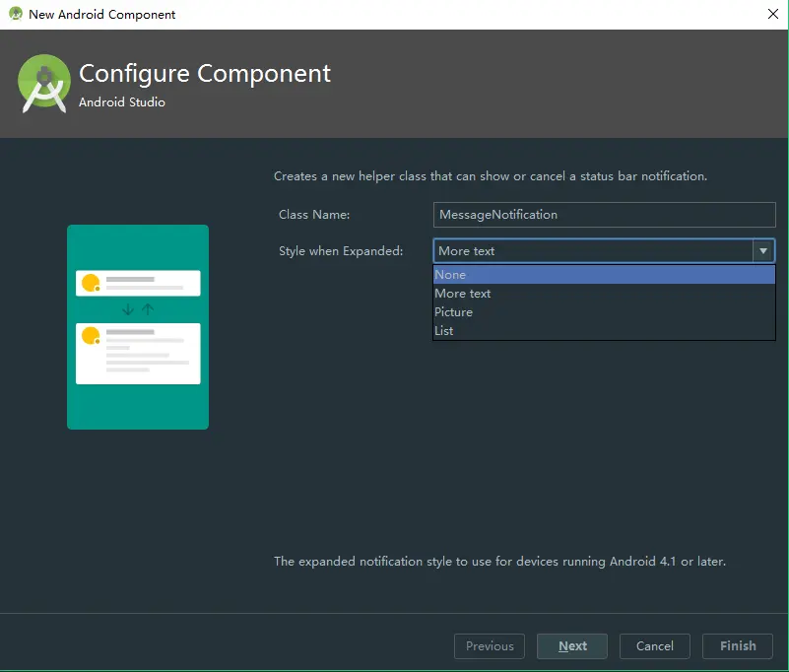Click the 'Configure Component' heading
The width and height of the screenshot is (789, 672).
(x=205, y=74)
